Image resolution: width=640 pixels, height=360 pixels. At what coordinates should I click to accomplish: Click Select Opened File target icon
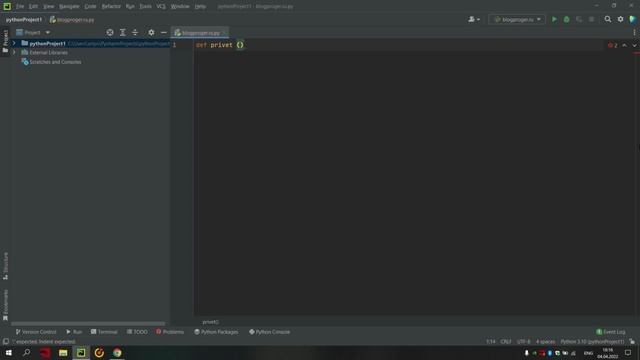(x=110, y=32)
